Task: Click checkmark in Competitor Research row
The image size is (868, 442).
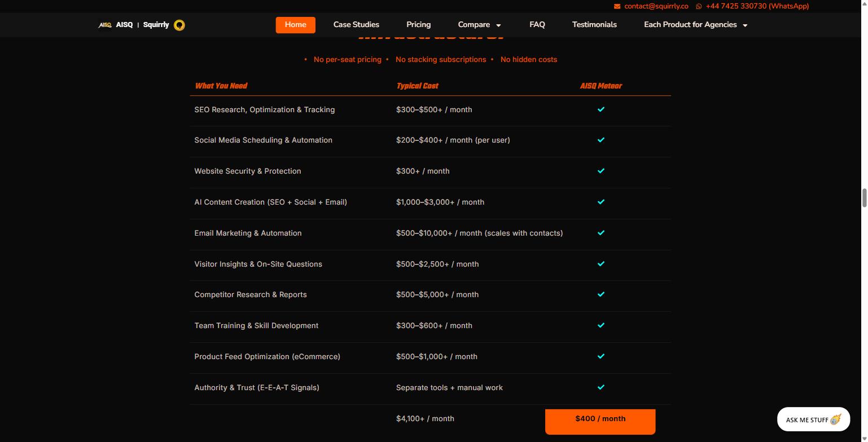Action: coord(601,294)
